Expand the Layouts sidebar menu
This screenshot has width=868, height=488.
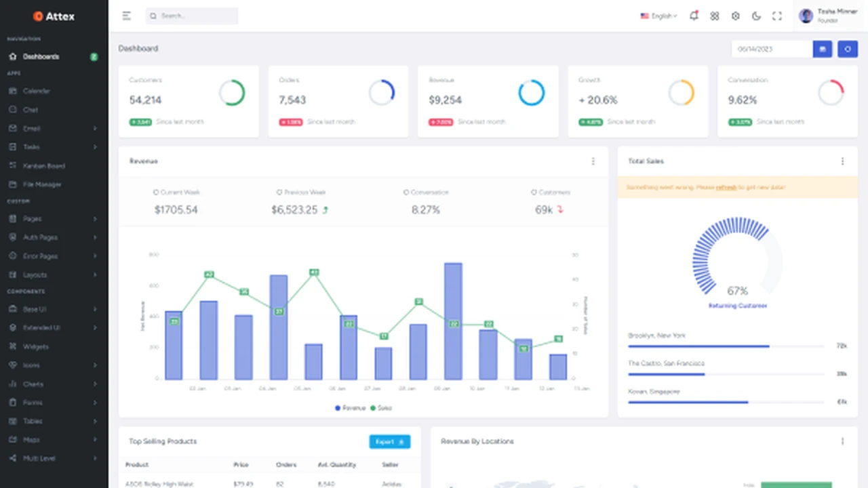(x=54, y=275)
